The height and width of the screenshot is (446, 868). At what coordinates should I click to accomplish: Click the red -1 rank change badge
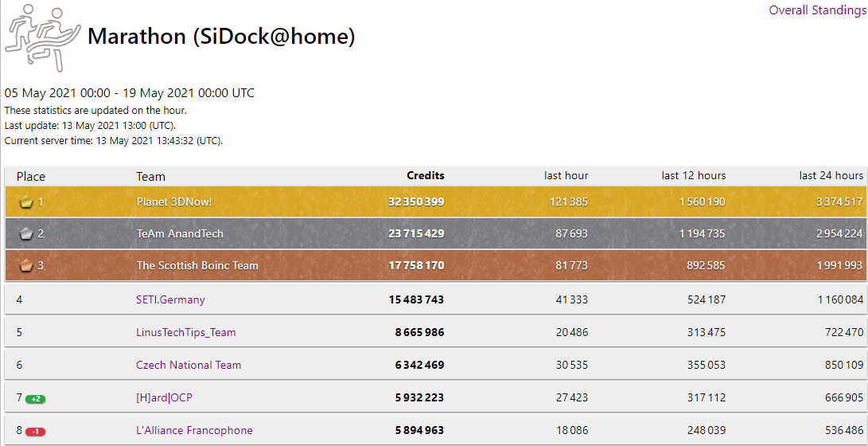[x=36, y=432]
